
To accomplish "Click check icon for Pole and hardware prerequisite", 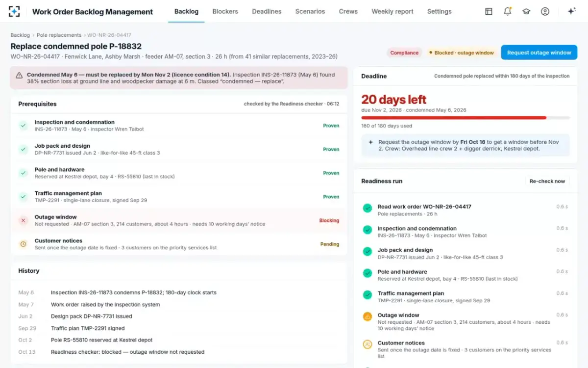I will 23,173.
